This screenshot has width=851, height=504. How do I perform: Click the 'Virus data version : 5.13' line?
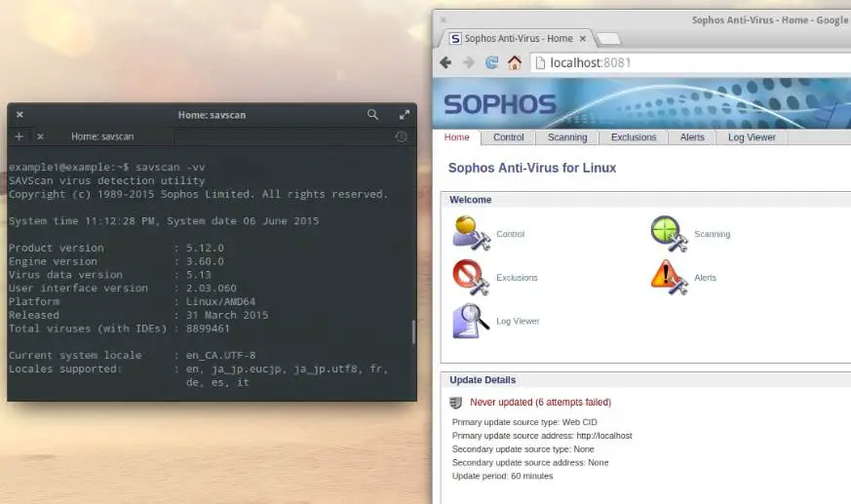109,275
